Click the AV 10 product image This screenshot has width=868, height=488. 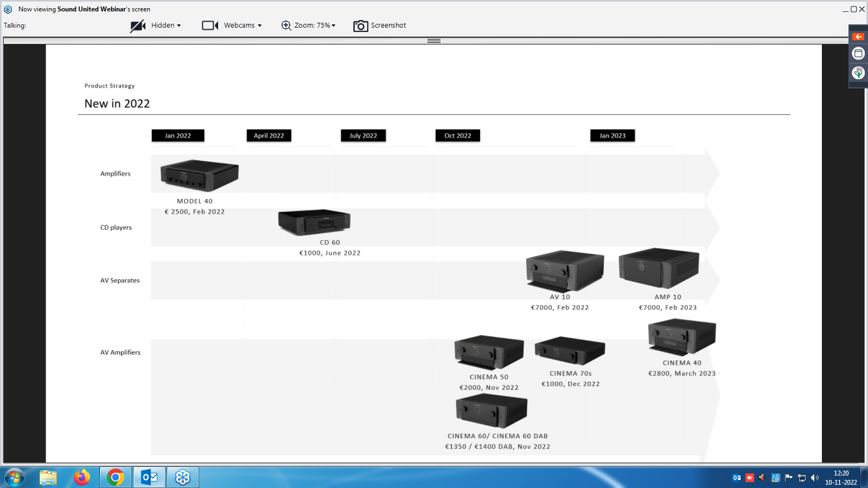(565, 271)
